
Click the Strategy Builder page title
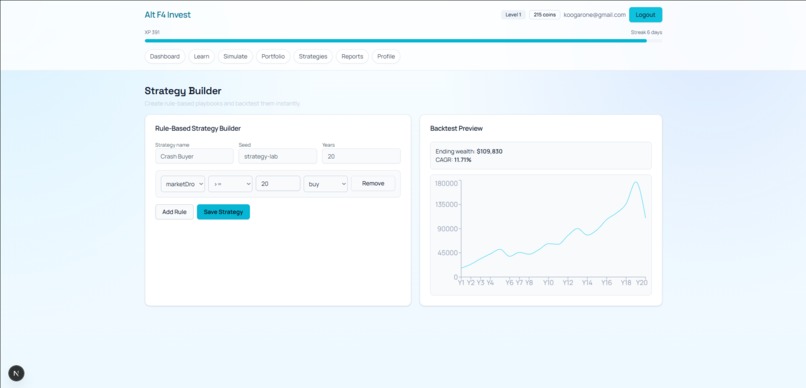pyautogui.click(x=183, y=91)
